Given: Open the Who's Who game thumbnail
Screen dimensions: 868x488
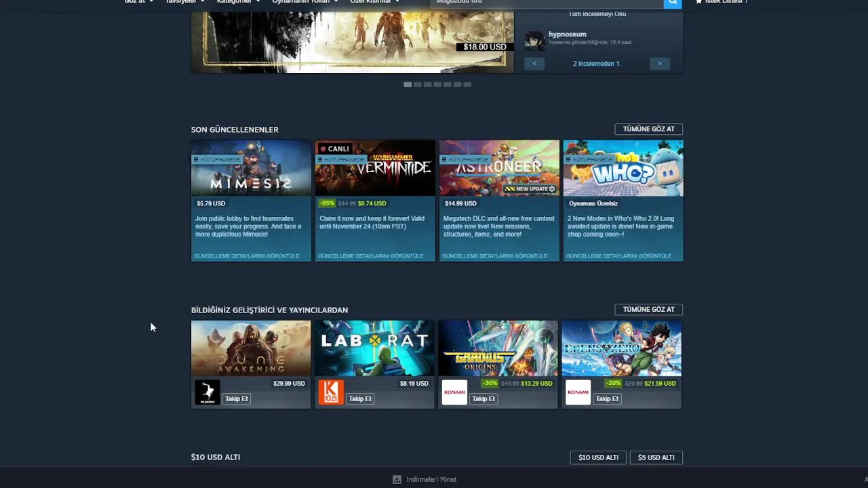Looking at the screenshot, I should click(623, 168).
